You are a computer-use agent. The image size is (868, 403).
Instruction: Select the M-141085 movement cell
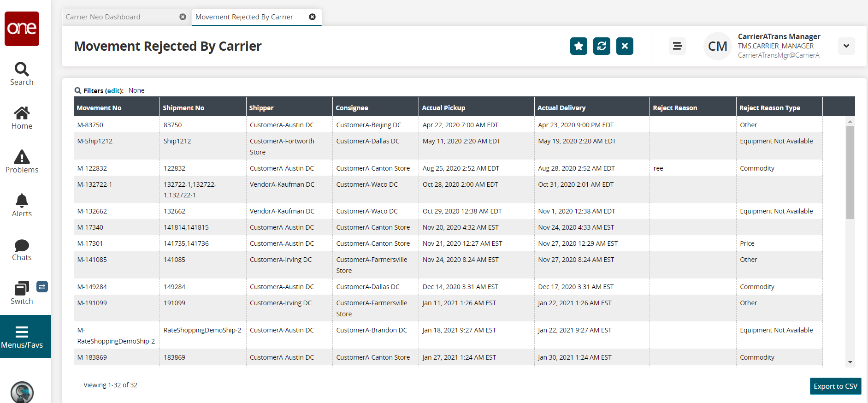[117, 265]
